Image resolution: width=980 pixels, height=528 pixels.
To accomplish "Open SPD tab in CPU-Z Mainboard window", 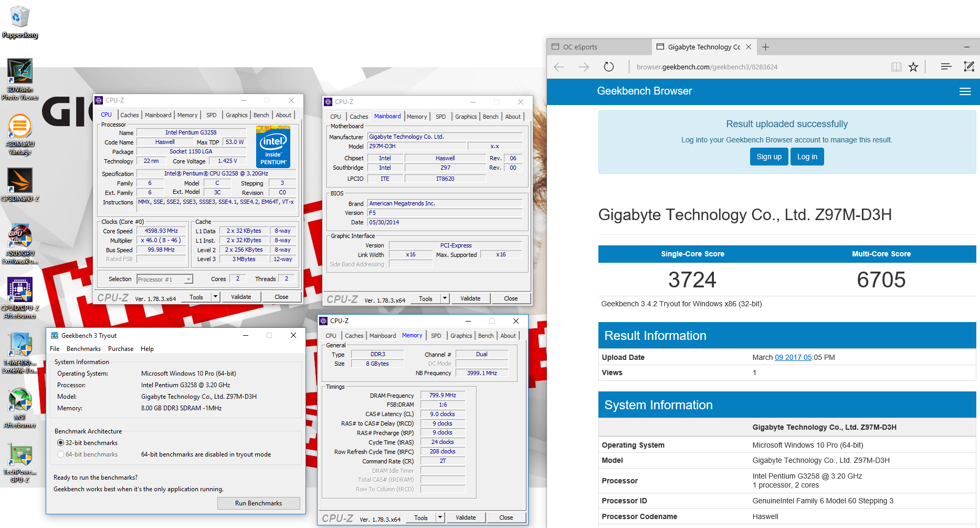I will [x=440, y=117].
